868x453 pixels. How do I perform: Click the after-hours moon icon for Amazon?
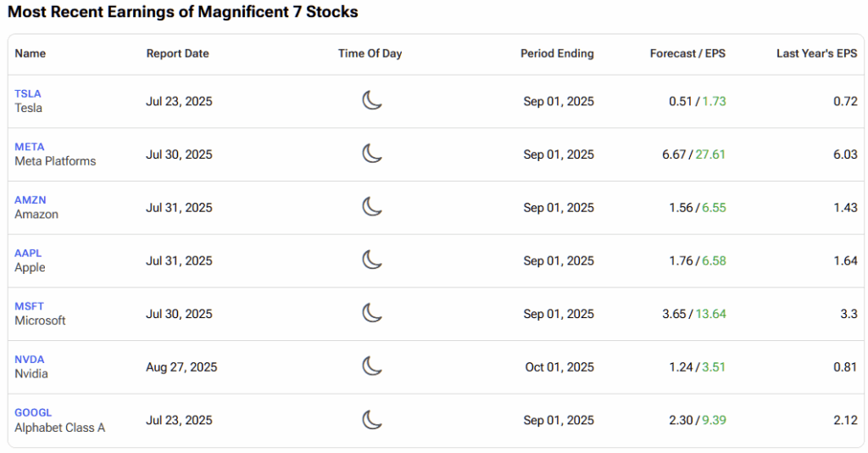point(372,207)
